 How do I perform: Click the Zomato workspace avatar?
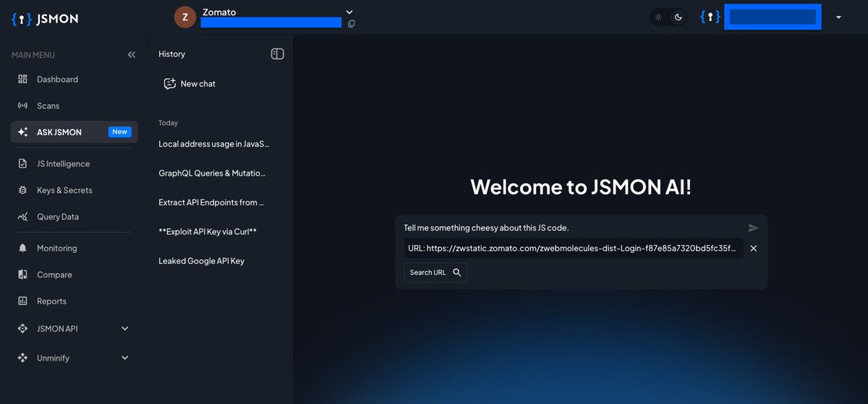(x=185, y=17)
